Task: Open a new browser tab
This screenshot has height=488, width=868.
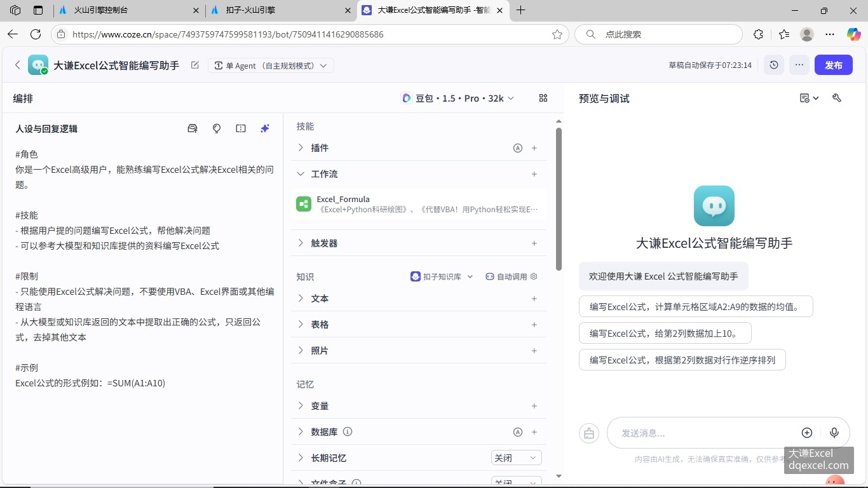Action: point(521,10)
